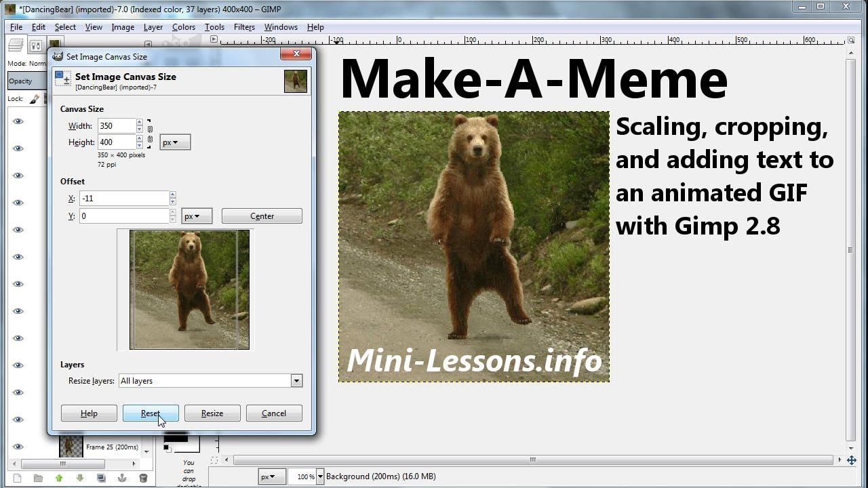Open the ruler corner image menu button

point(214,39)
